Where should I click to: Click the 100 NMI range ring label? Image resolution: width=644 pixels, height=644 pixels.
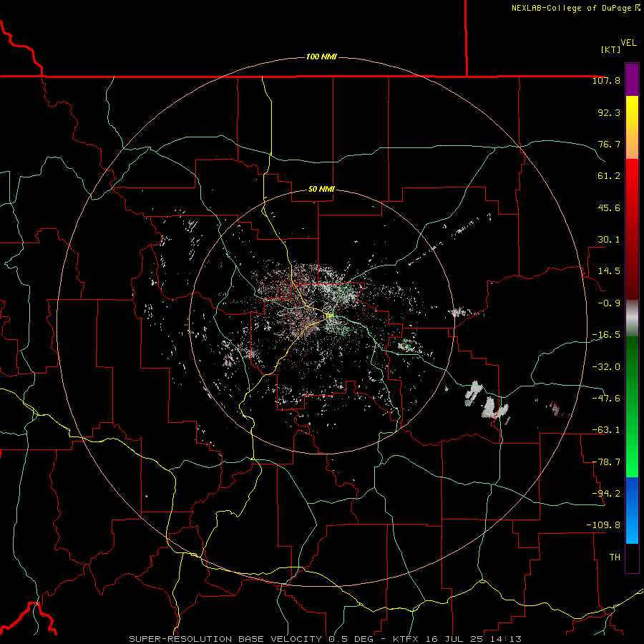pyautogui.click(x=321, y=57)
